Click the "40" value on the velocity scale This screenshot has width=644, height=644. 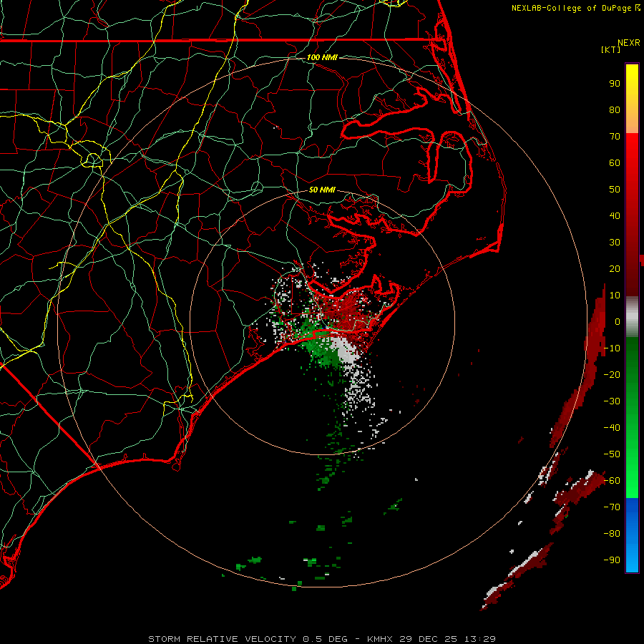click(615, 215)
